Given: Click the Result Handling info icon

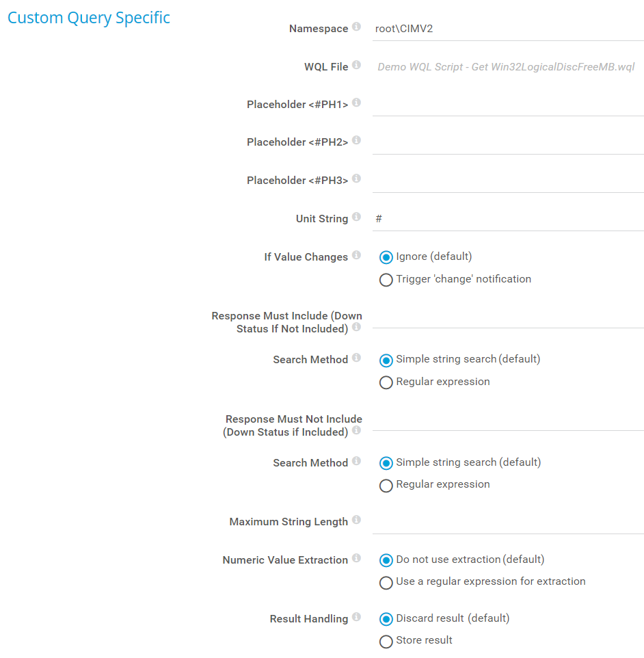Looking at the screenshot, I should 356,618.
